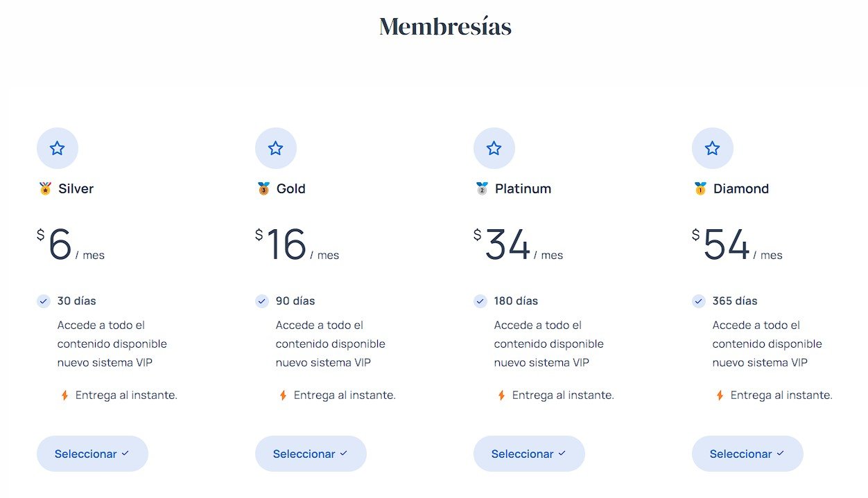Image resolution: width=868 pixels, height=498 pixels.
Task: Open the Seleccionar dropdown for Gold
Action: point(311,454)
